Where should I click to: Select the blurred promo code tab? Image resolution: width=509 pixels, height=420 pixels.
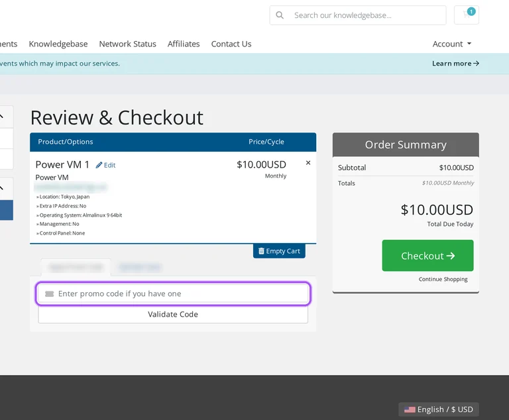coord(76,267)
